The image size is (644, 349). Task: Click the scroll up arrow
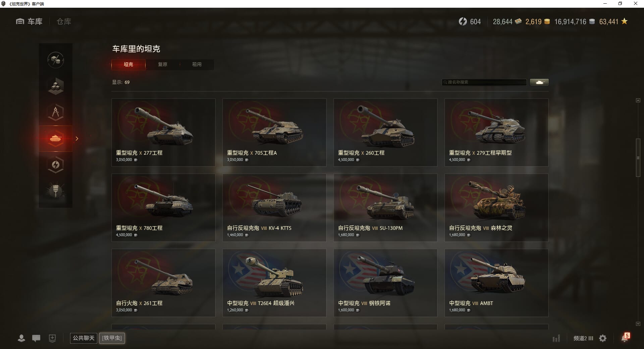pos(638,100)
